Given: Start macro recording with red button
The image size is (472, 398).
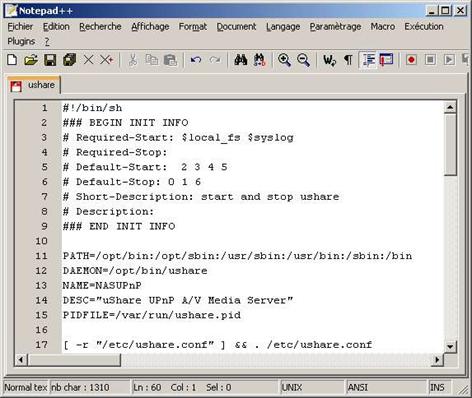Looking at the screenshot, I should pyautogui.click(x=411, y=60).
